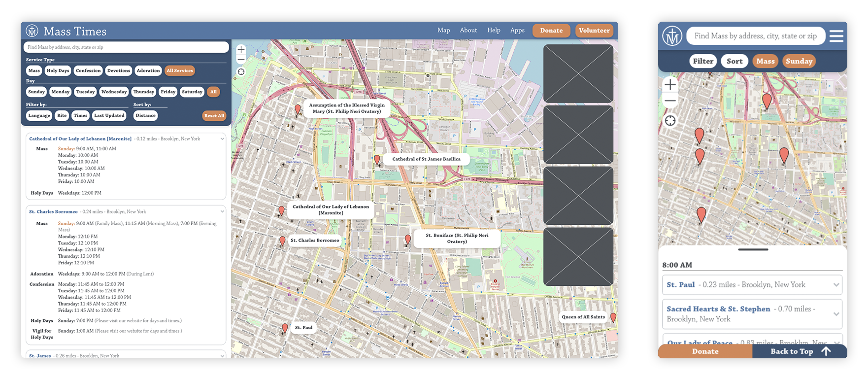Collapse the Cathedral of Our Lady of Lebanon listing
Image resolution: width=868 pixels, height=379 pixels.
click(222, 139)
